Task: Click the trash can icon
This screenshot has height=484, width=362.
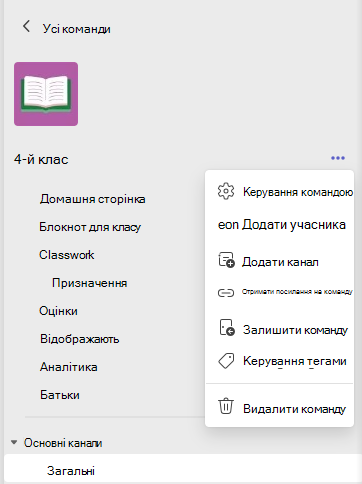Action: point(226,406)
